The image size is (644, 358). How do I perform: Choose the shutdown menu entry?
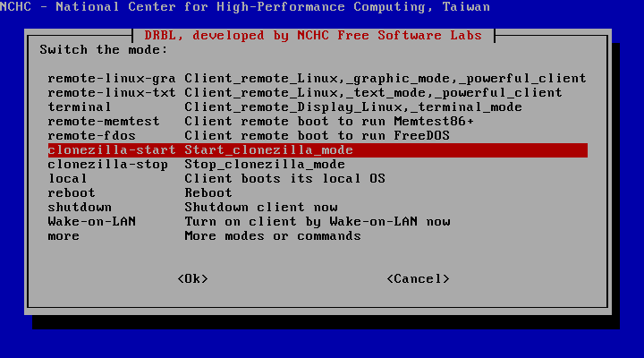coord(318,208)
